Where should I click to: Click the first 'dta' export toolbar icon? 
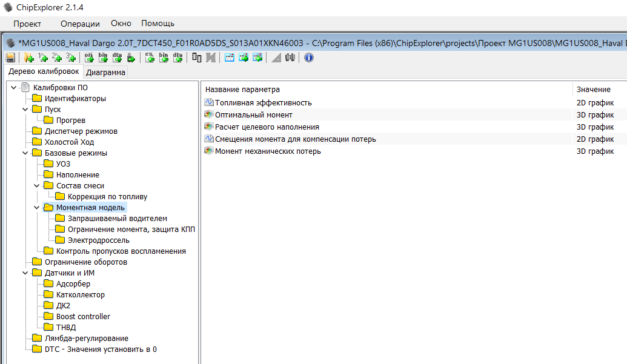pos(117,58)
